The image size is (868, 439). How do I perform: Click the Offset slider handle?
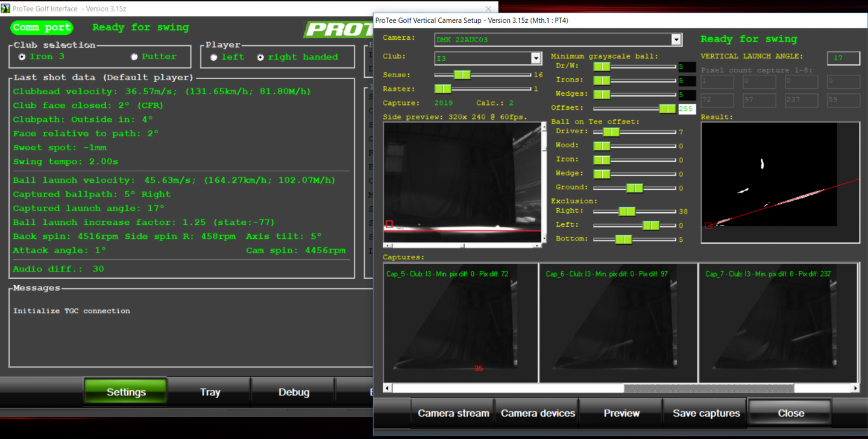click(667, 109)
